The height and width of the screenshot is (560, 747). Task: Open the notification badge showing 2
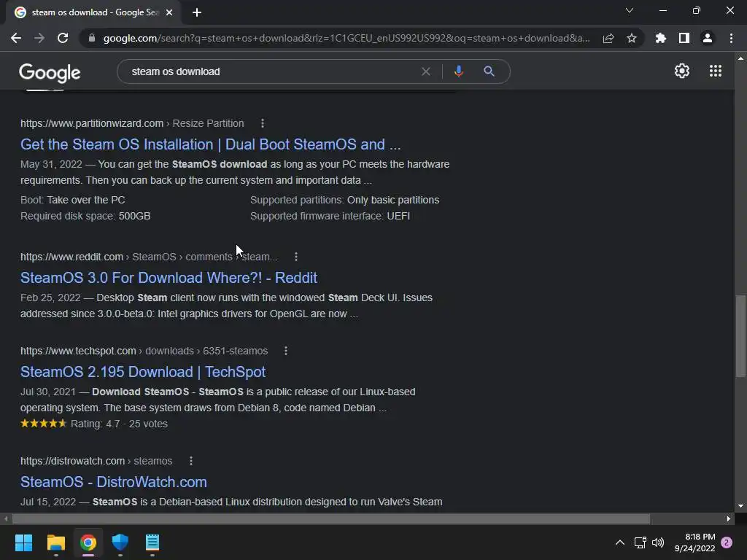pyautogui.click(x=727, y=542)
